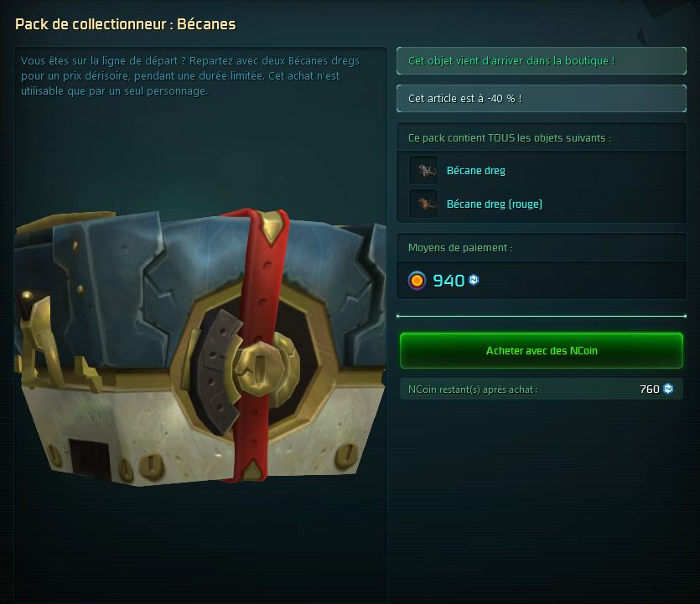Click the Bécane dreg mount thumbnail icon
The height and width of the screenshot is (604, 700).
(423, 170)
